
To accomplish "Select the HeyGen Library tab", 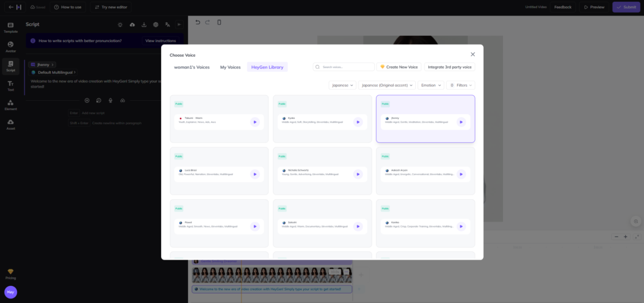I will (267, 67).
